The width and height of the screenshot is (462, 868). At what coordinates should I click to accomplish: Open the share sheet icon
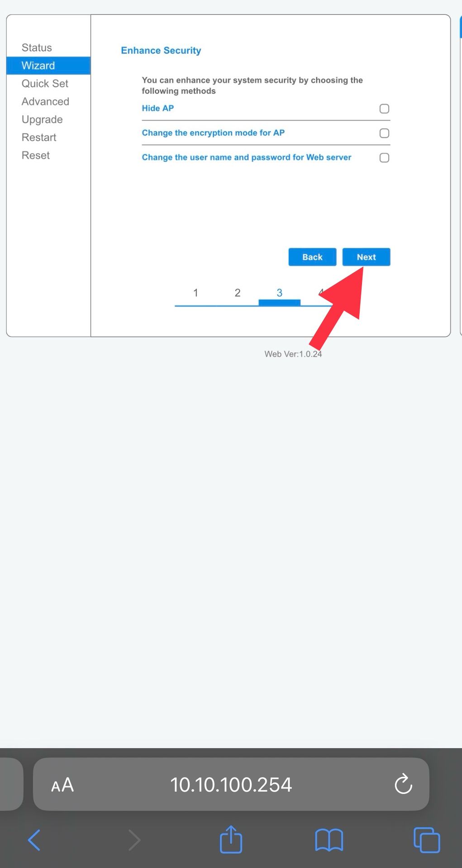(x=231, y=839)
